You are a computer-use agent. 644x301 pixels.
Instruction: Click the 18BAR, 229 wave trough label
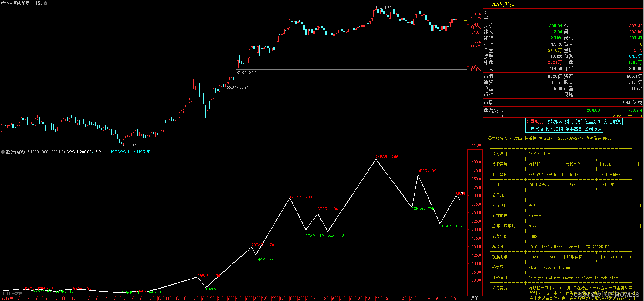click(x=423, y=209)
